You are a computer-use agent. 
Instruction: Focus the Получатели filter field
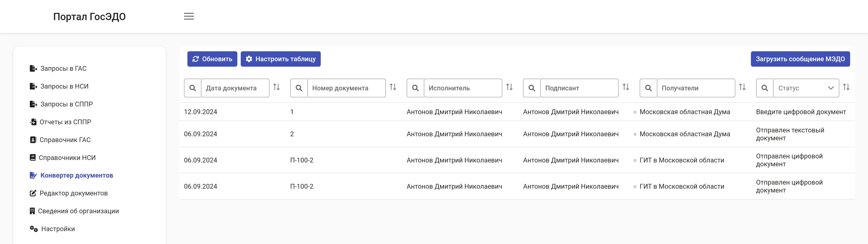696,88
